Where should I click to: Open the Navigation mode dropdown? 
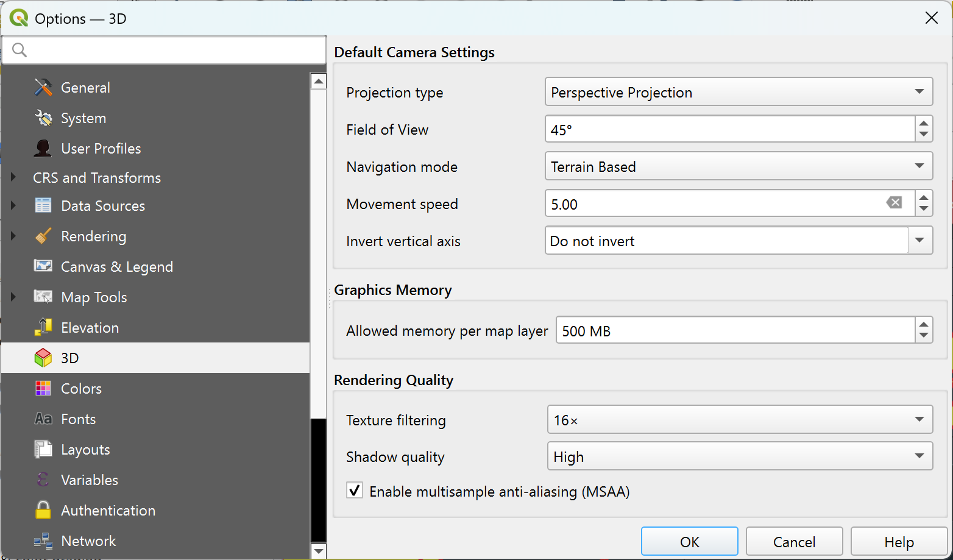click(739, 166)
